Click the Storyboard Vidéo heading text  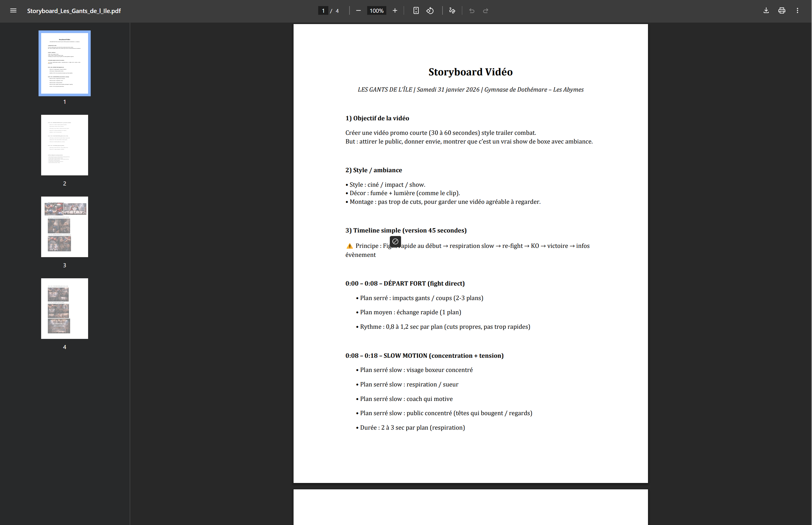pos(470,72)
